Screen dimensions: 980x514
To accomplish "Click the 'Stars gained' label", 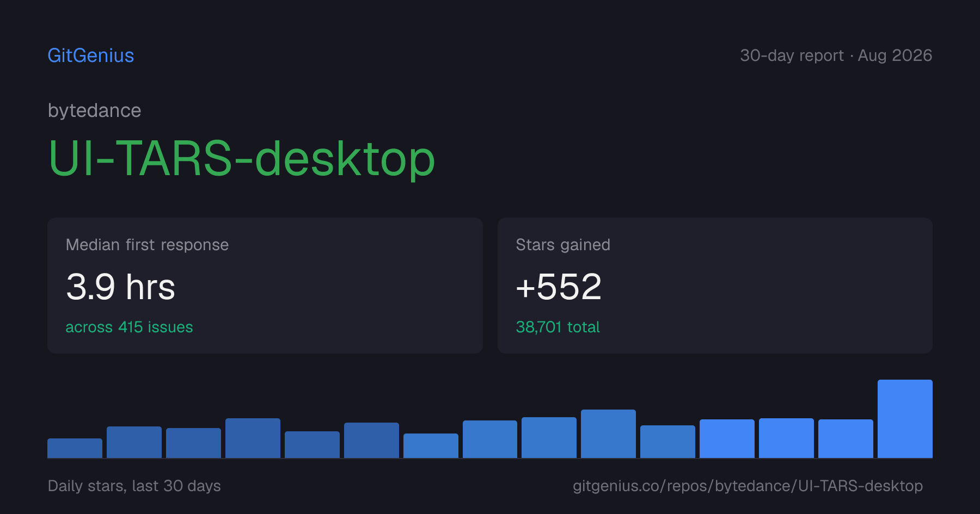I will click(563, 245).
